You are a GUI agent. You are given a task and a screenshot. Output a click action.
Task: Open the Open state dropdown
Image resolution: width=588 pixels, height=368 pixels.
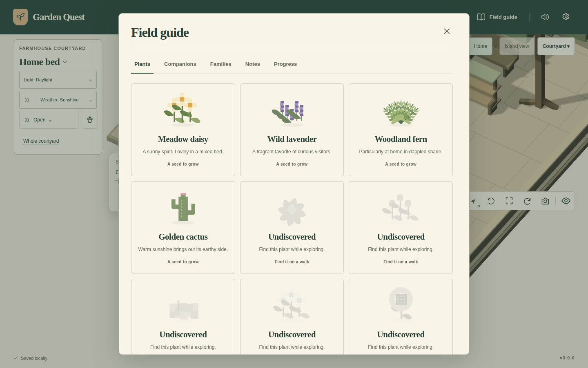click(x=49, y=120)
